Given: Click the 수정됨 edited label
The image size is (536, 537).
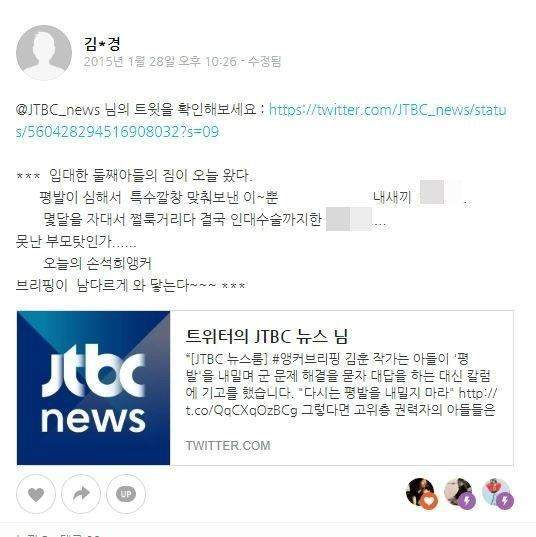Looking at the screenshot, I should click(x=264, y=62).
